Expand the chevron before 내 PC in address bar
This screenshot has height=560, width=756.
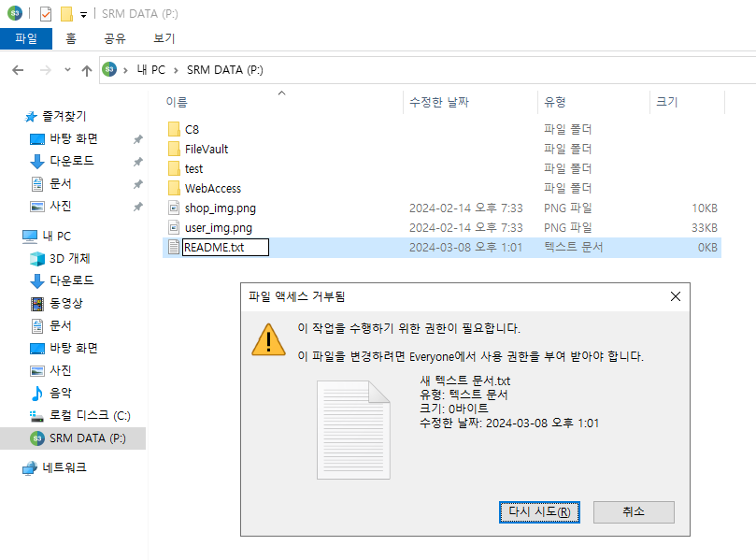125,70
